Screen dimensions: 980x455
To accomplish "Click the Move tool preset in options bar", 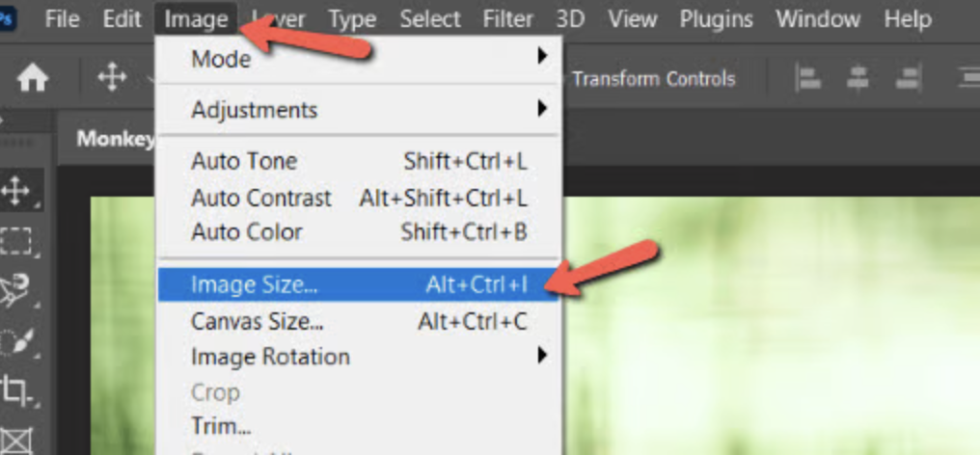I will click(x=112, y=78).
